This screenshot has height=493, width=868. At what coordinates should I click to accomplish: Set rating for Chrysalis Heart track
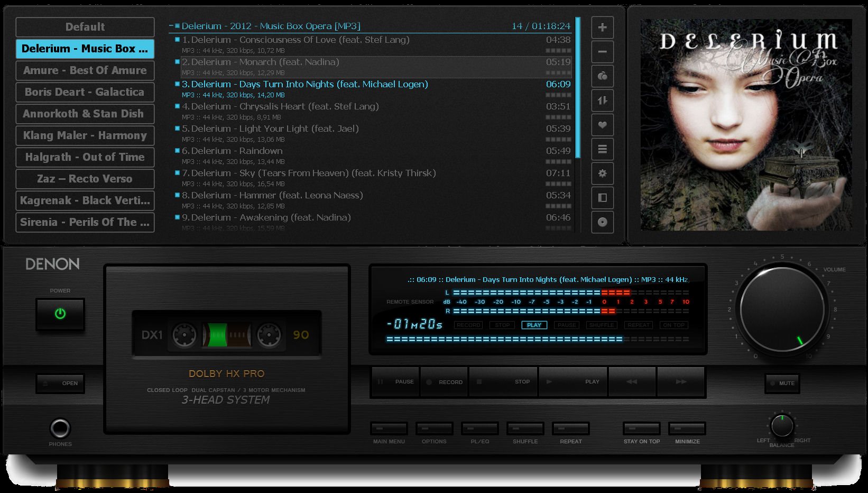(558, 117)
